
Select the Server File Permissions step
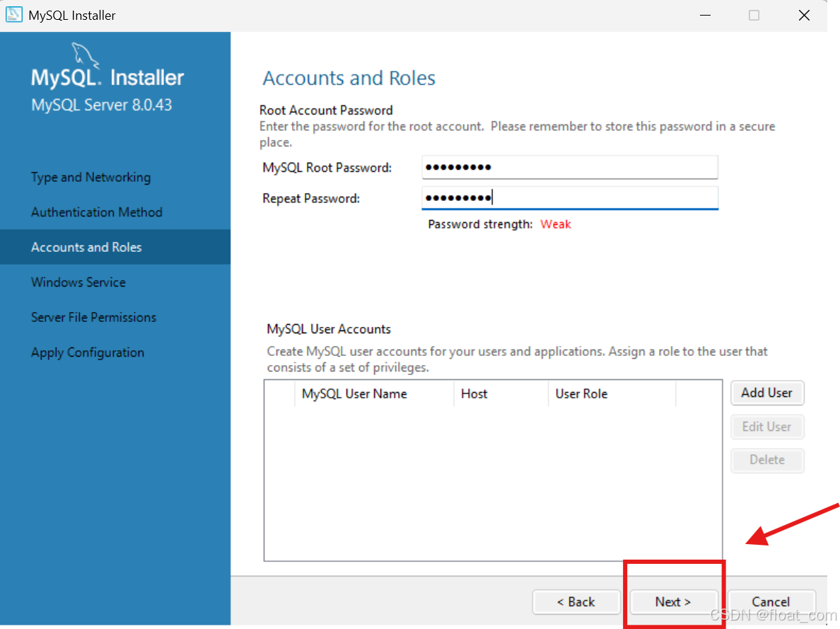click(93, 317)
